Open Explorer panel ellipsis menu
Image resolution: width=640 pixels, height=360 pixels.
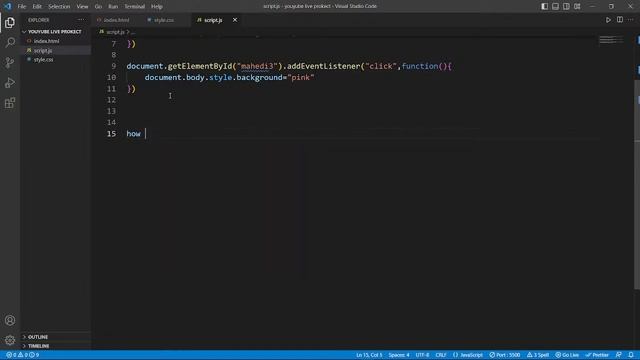(81, 20)
